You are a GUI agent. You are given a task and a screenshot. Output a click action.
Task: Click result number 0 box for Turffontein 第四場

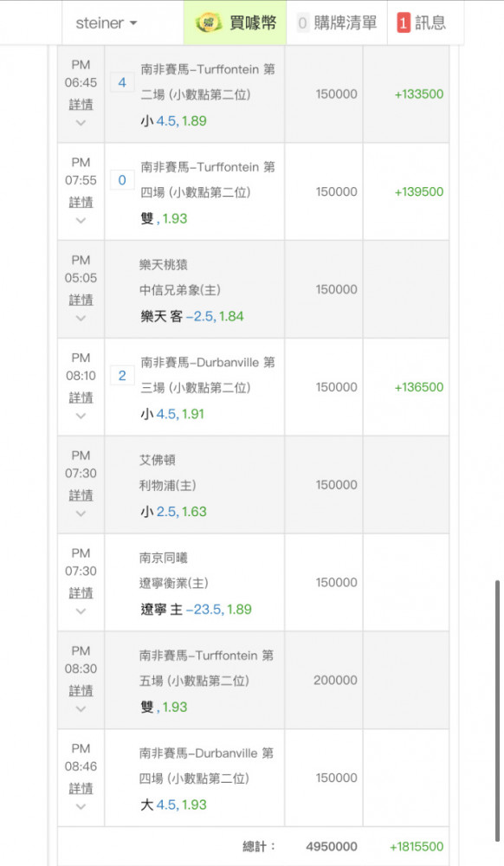click(x=122, y=180)
